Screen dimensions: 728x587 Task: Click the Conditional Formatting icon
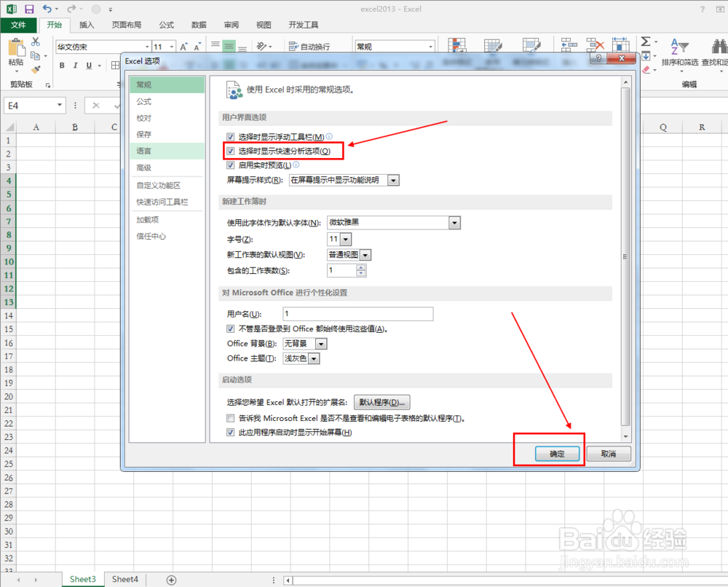pyautogui.click(x=457, y=45)
